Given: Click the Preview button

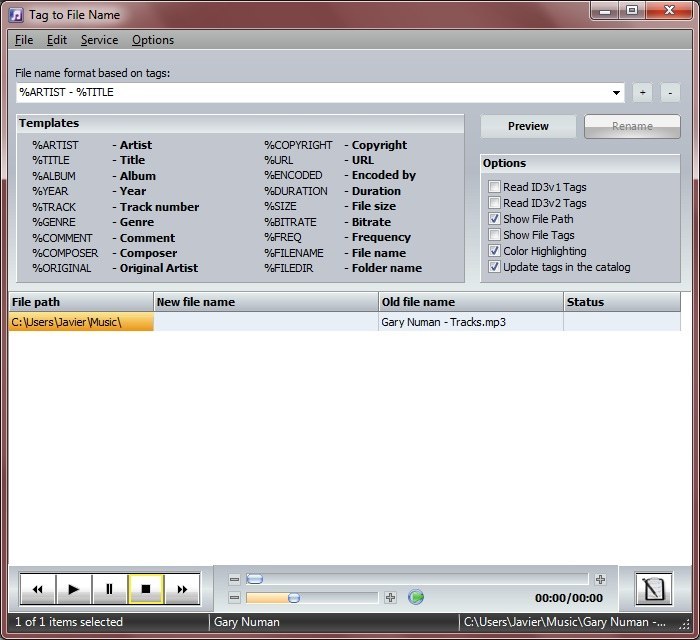Looking at the screenshot, I should (528, 126).
